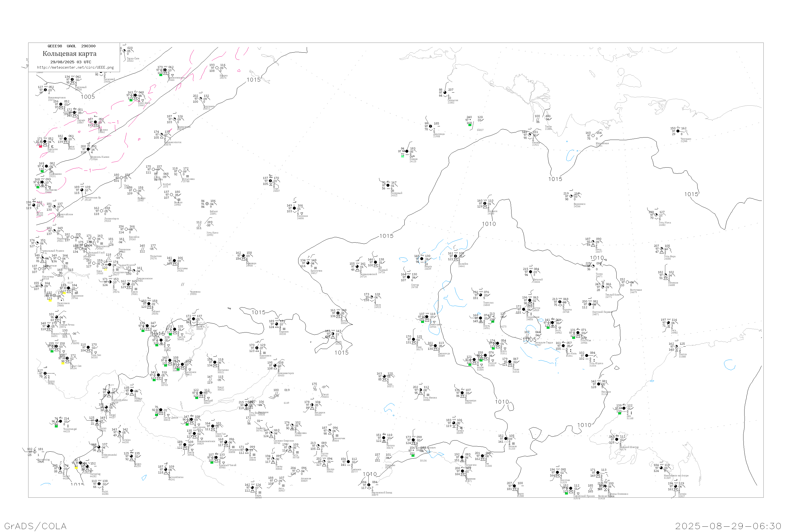Click the half-filled cloud circle at Чурапча
The image size is (798, 532).
(x=560, y=302)
